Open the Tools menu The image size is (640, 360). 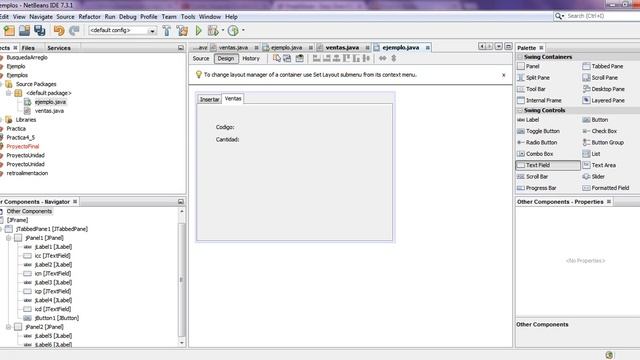188,17
